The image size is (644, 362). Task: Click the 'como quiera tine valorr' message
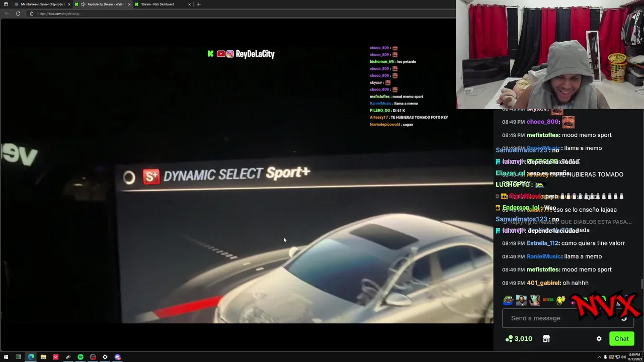pyautogui.click(x=593, y=243)
